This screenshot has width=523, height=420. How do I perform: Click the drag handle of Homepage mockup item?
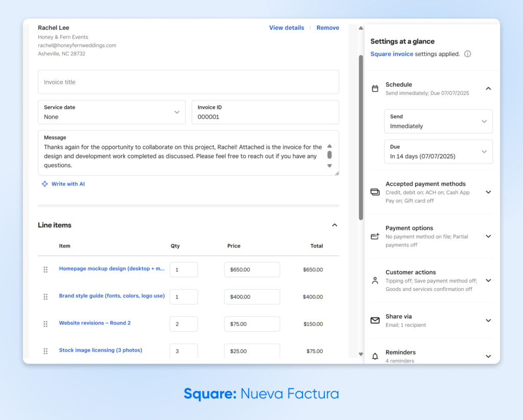(x=45, y=269)
